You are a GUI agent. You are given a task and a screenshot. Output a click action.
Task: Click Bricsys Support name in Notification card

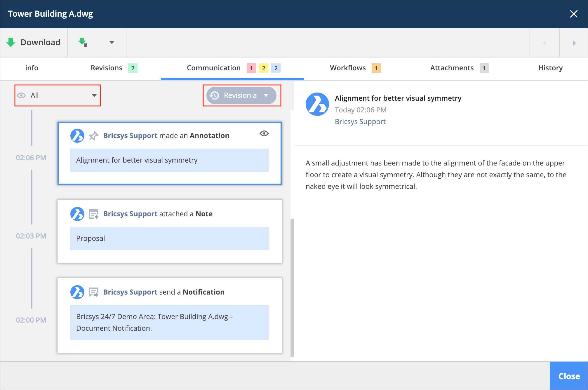tap(130, 292)
